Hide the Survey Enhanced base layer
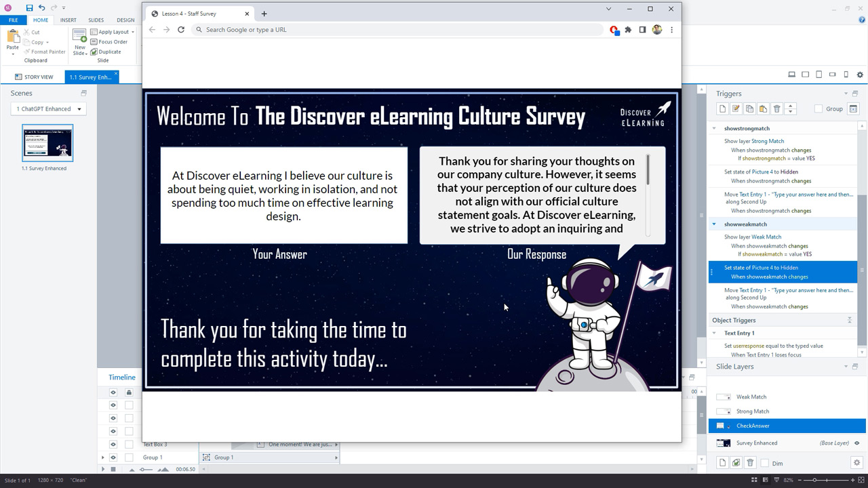 click(x=858, y=443)
